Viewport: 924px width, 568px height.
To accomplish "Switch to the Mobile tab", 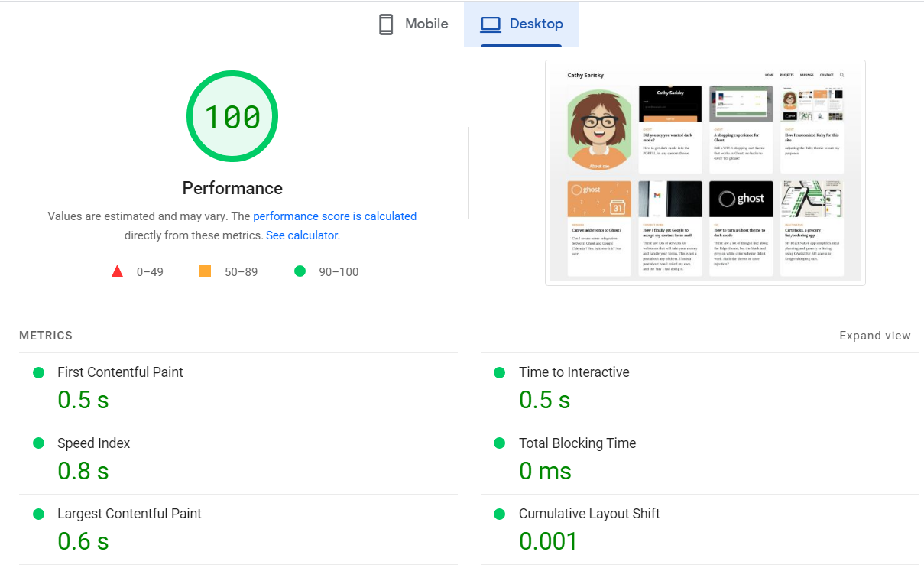I will point(413,24).
